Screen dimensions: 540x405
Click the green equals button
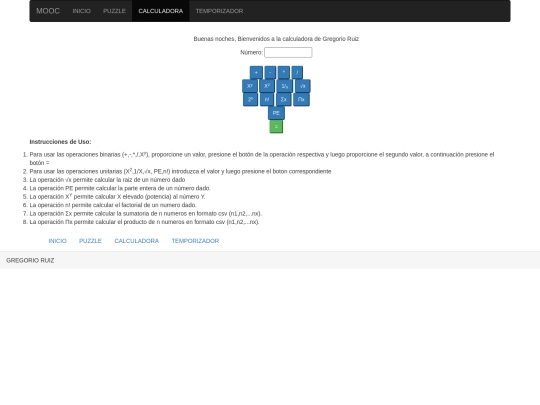click(276, 126)
